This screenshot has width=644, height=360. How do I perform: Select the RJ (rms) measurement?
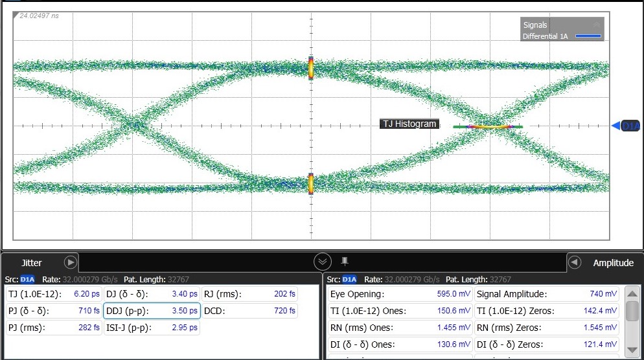pyautogui.click(x=249, y=294)
